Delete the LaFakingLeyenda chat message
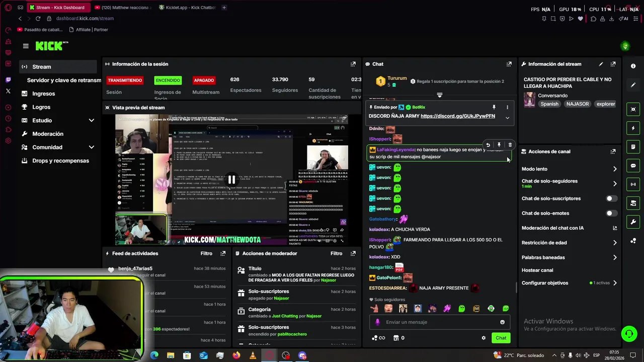 click(510, 145)
